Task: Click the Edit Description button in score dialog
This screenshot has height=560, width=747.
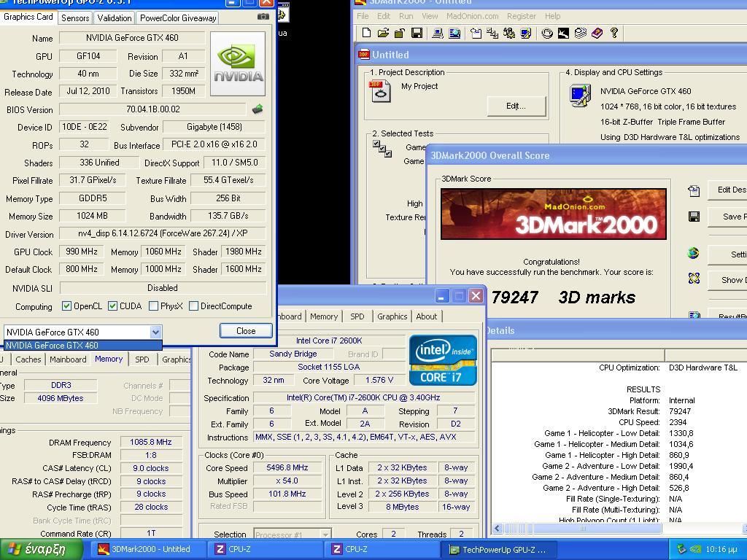Action: click(727, 190)
